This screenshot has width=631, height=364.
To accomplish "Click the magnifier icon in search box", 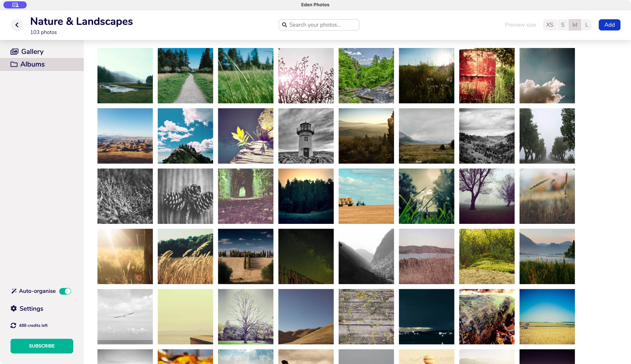I will 284,25.
